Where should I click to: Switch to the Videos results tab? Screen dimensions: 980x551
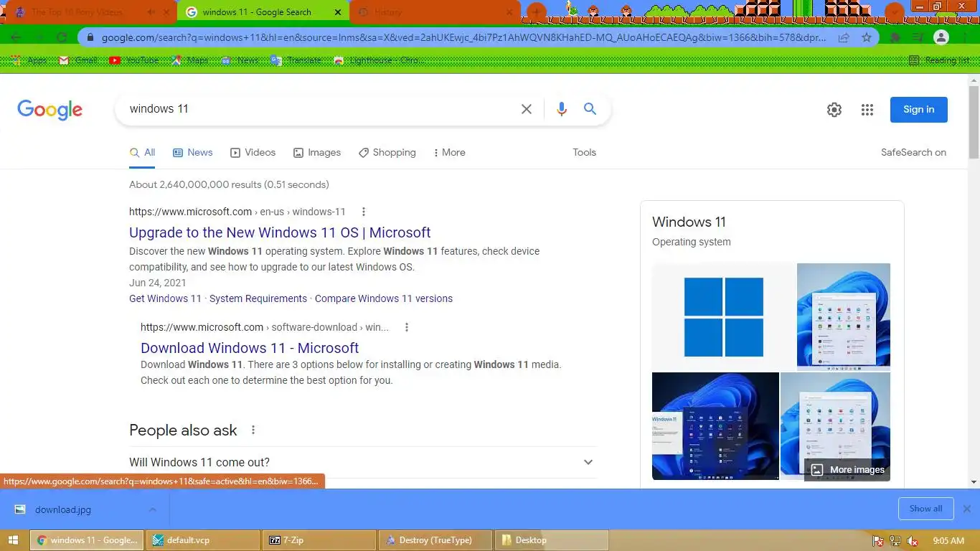(253, 152)
